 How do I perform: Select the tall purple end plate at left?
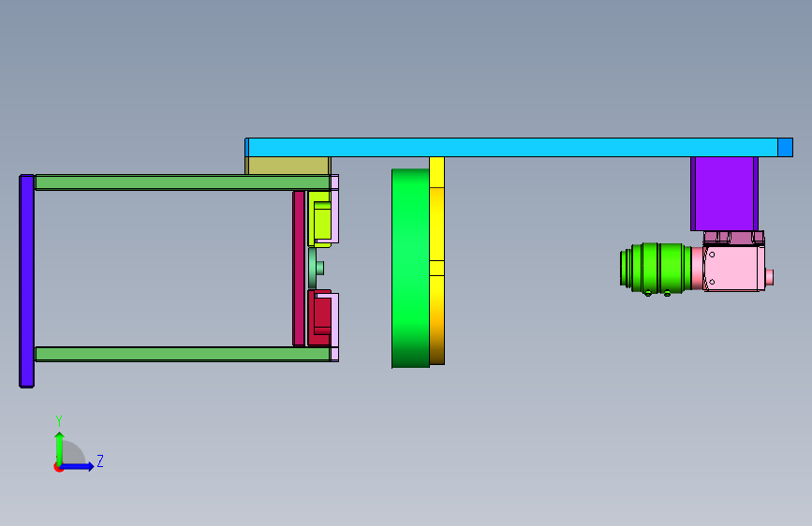coord(26,281)
